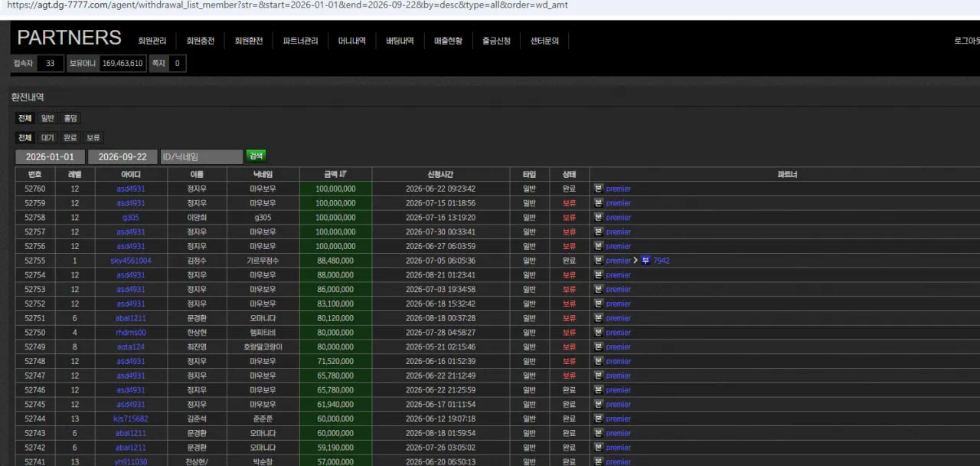Click the amount 88,480,000 cell
This screenshot has width=980, height=466.
click(x=335, y=261)
